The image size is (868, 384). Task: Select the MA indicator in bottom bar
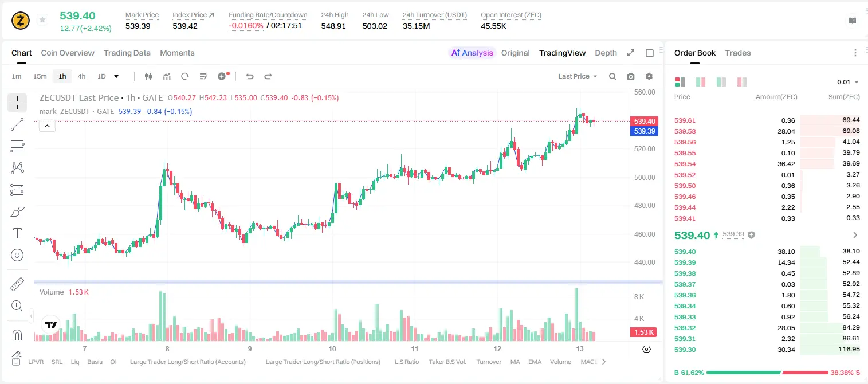[x=515, y=362]
